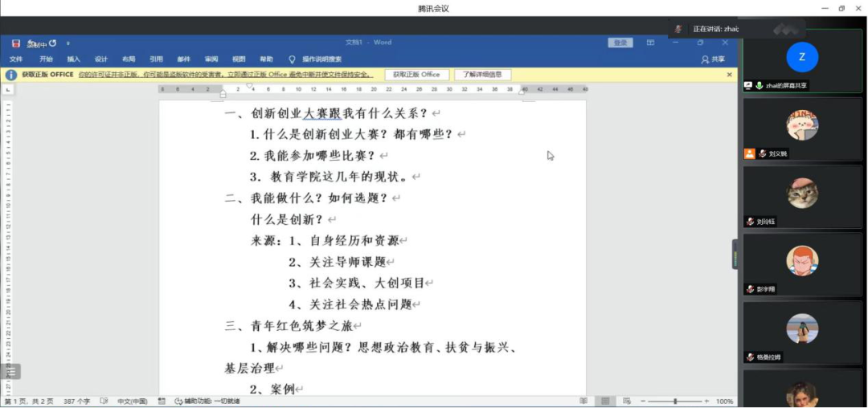Viewport: 868px width, 408px height.
Task: Click the redo/repeat arrow in Quick Access
Action: point(53,43)
